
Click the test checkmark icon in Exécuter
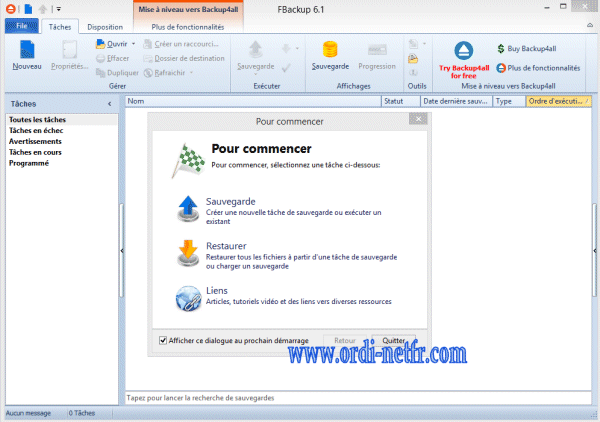[x=286, y=68]
